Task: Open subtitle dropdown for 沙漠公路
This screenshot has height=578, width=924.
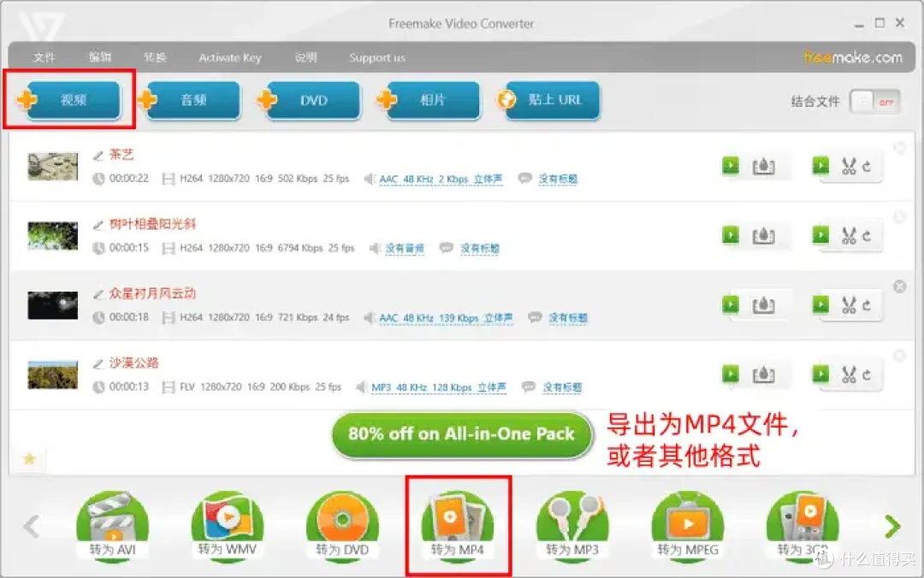Action: (x=561, y=387)
